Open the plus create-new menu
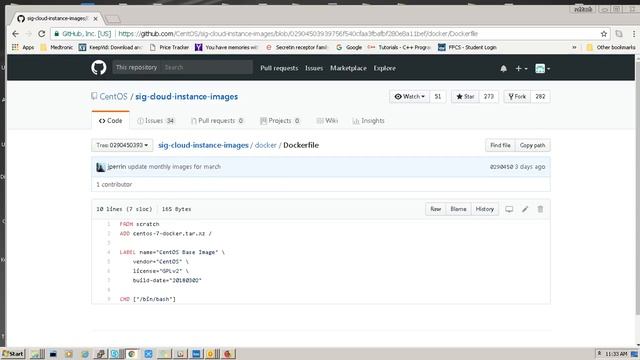The image size is (640, 360). click(521, 69)
